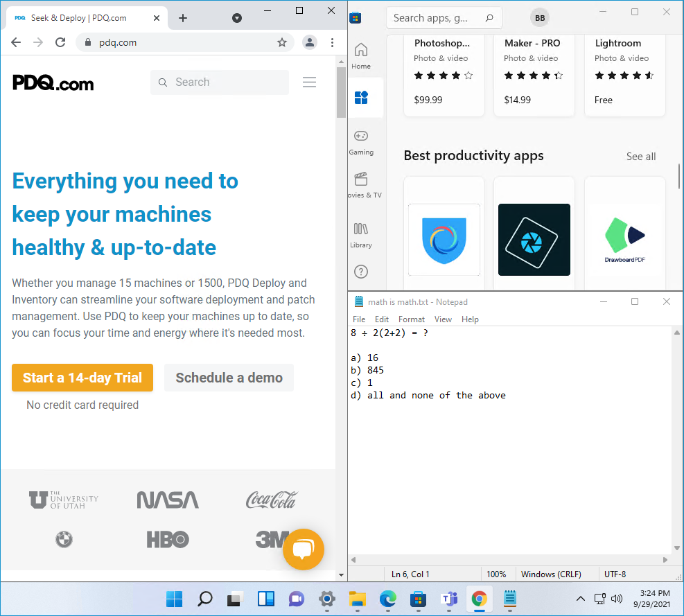Image resolution: width=684 pixels, height=616 pixels.
Task: Select Apps section in Store sidebar
Action: pyautogui.click(x=361, y=98)
